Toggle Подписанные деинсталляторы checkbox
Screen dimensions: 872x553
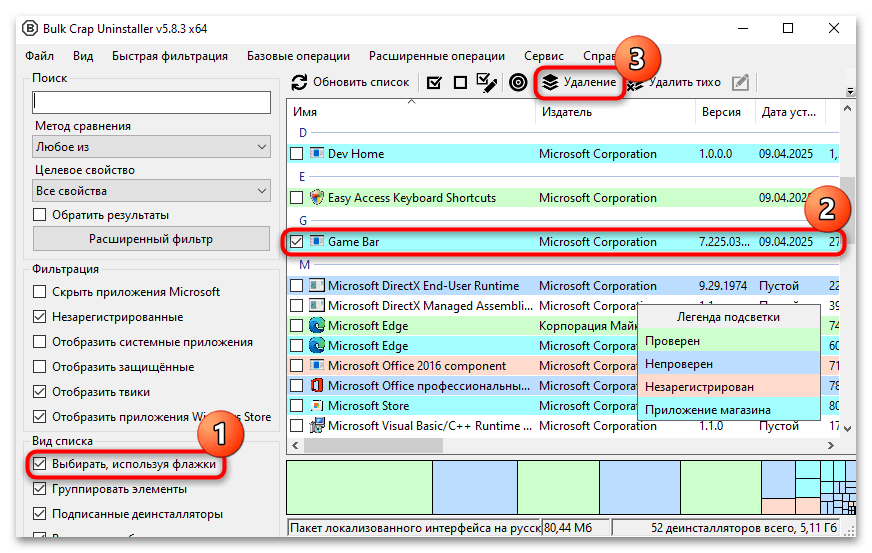pyautogui.click(x=39, y=514)
